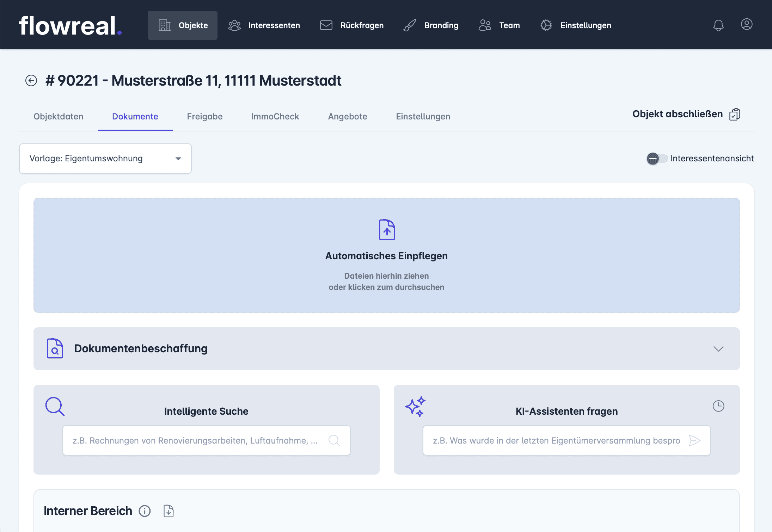Screen dimensions: 772x532
Task: Click the notification bell icon
Action: [x=718, y=25]
